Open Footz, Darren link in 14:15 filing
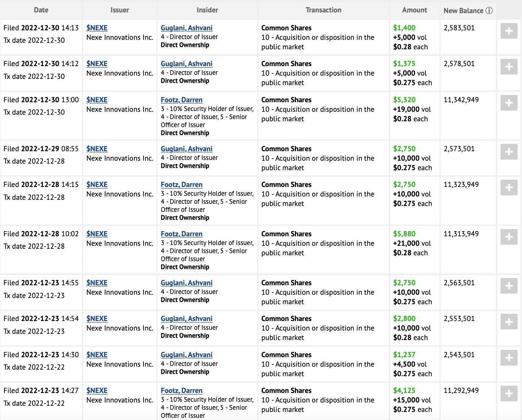 click(182, 184)
